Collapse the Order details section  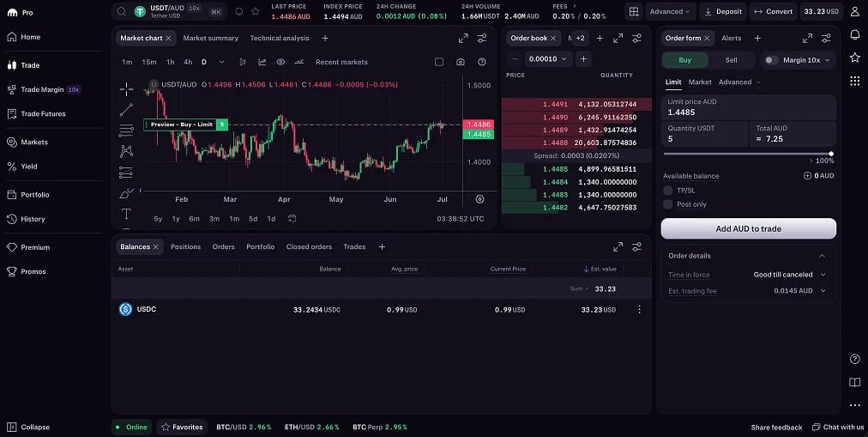822,256
